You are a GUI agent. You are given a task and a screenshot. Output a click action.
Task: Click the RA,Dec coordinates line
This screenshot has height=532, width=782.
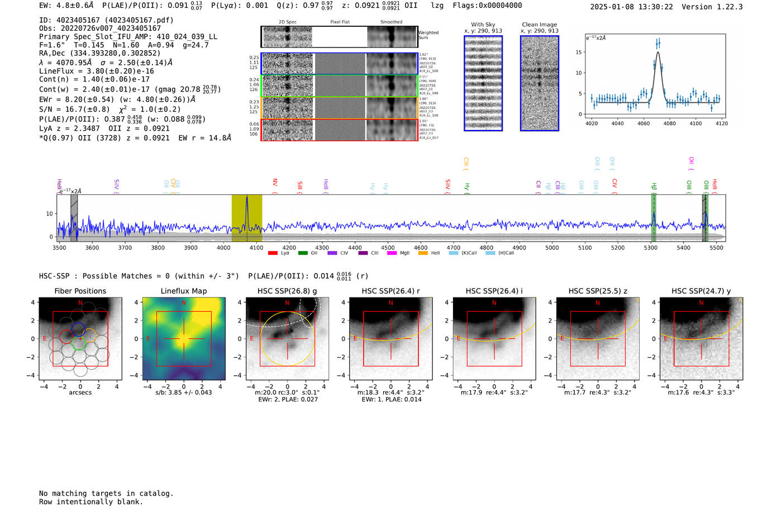99,54
